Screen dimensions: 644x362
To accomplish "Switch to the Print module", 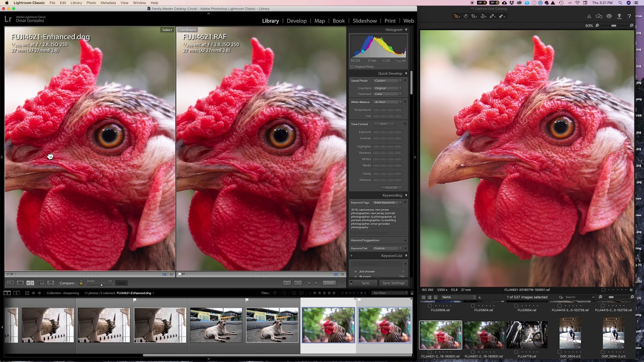I will 390,21.
